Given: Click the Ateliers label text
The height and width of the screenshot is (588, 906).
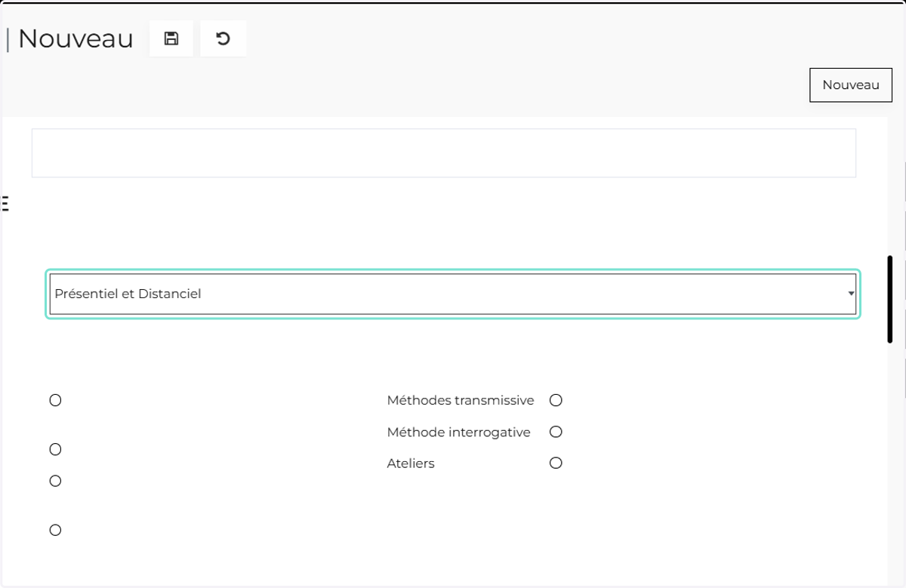Looking at the screenshot, I should click(x=411, y=463).
